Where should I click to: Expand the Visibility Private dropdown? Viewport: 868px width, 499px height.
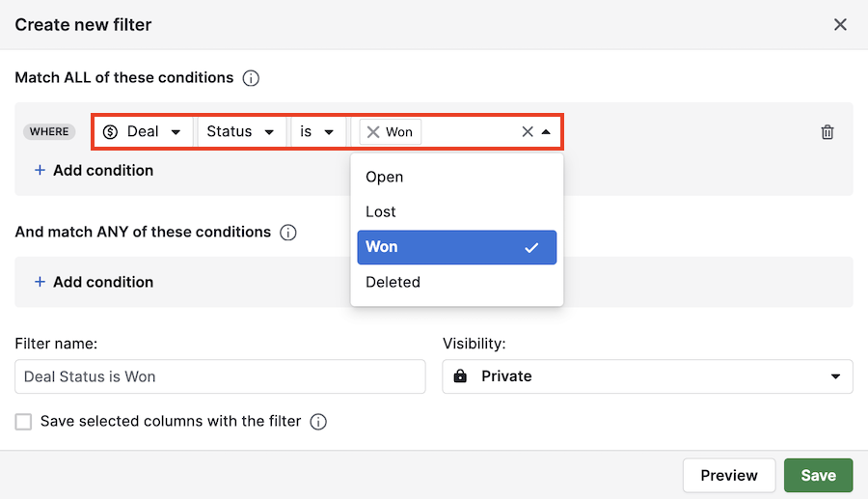(x=647, y=376)
